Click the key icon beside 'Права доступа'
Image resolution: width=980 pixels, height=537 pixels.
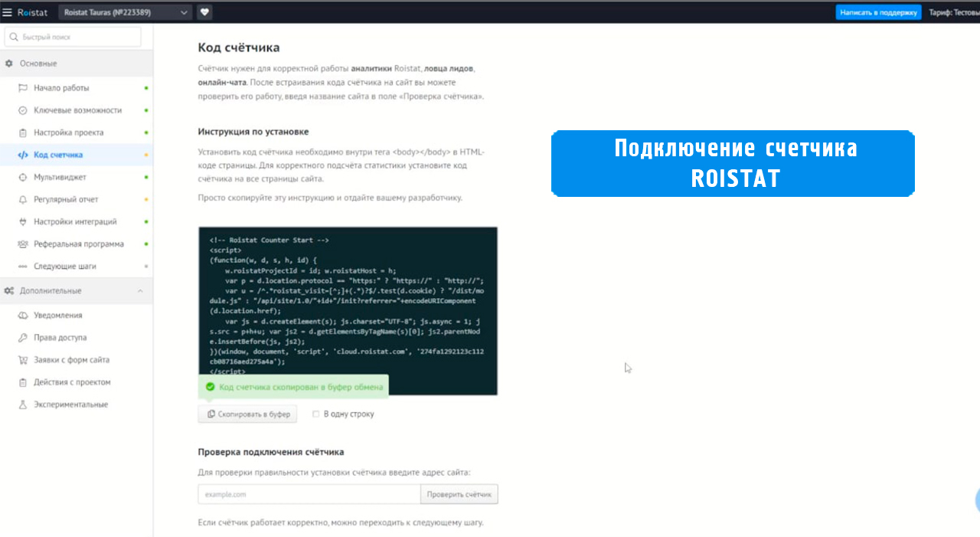[23, 337]
